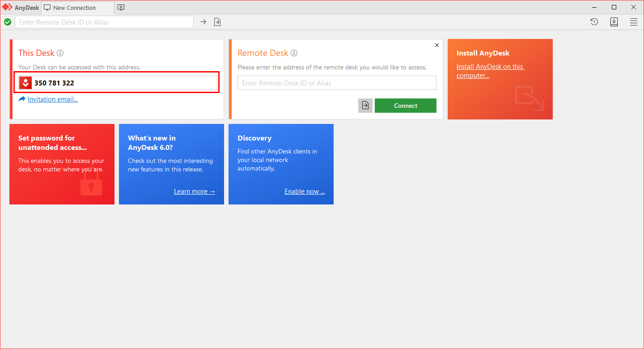Click Enable now in Discovery tile
Screen dimensions: 644x349
304,192
